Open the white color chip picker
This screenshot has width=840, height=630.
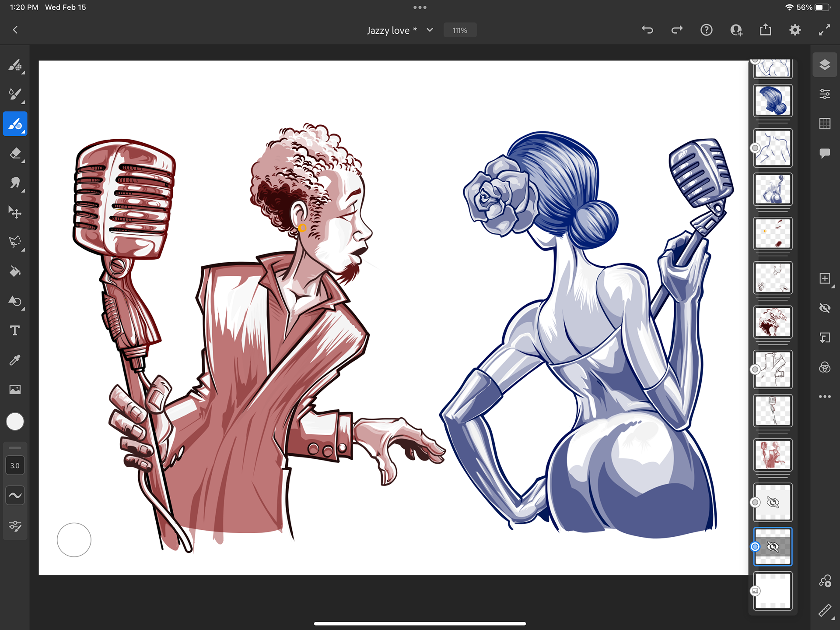pos(15,422)
